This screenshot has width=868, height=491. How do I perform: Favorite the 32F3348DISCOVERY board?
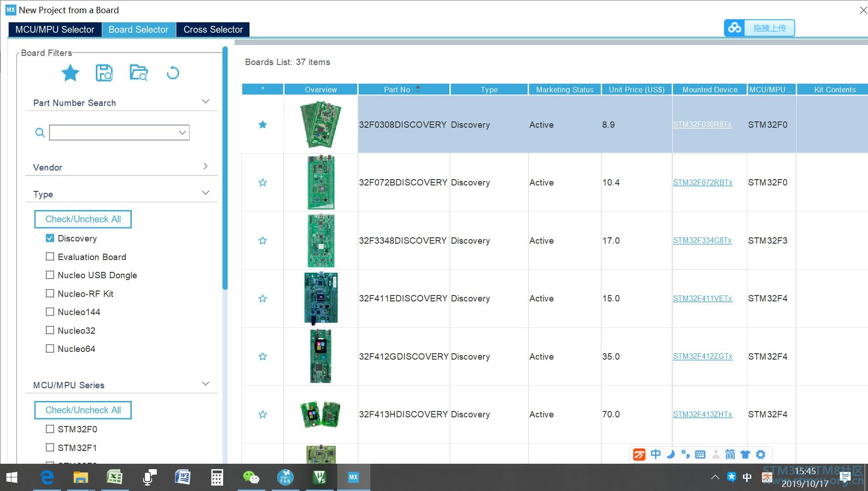(x=263, y=240)
